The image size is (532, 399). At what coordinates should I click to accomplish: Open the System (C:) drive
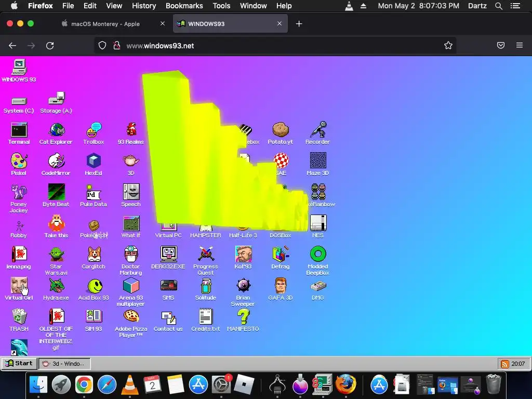[x=19, y=101]
